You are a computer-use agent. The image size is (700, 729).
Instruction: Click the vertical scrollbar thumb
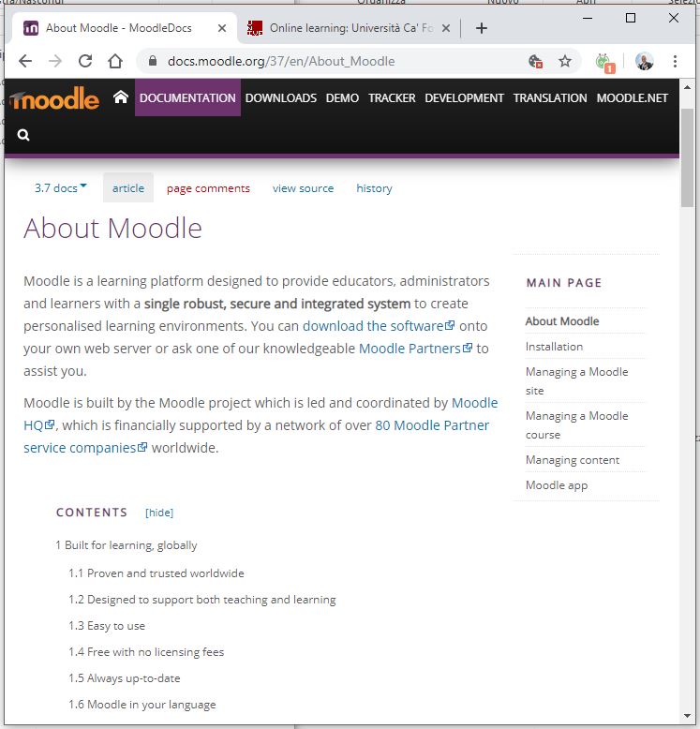point(688,158)
